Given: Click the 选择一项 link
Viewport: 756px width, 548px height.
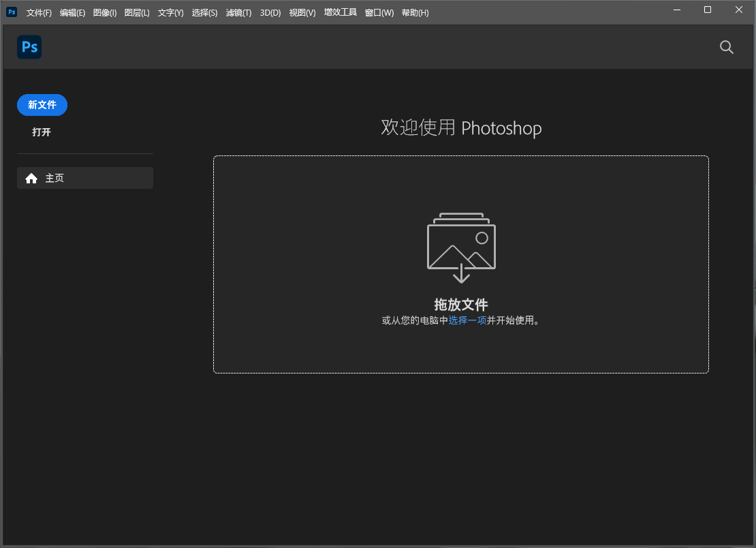Looking at the screenshot, I should pyautogui.click(x=467, y=320).
